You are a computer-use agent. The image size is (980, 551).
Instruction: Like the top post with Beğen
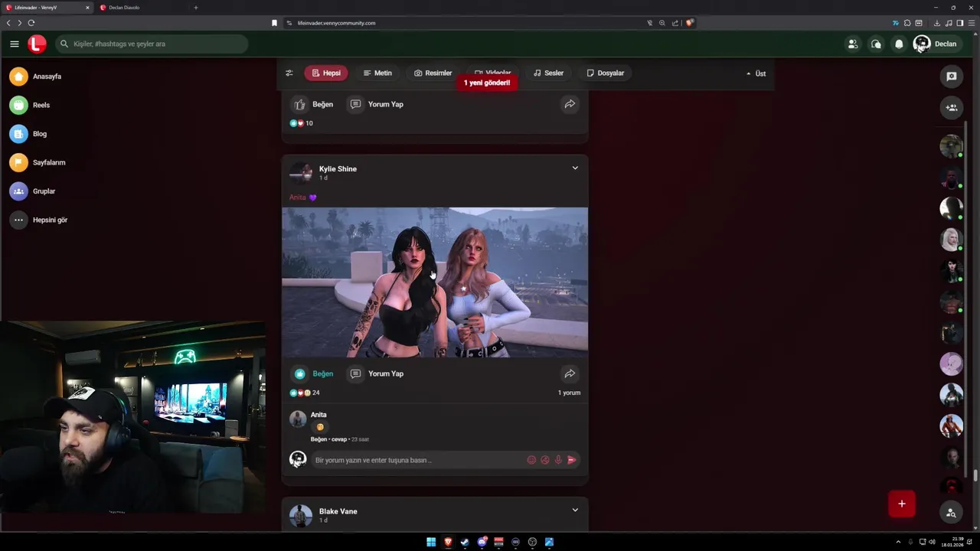313,104
